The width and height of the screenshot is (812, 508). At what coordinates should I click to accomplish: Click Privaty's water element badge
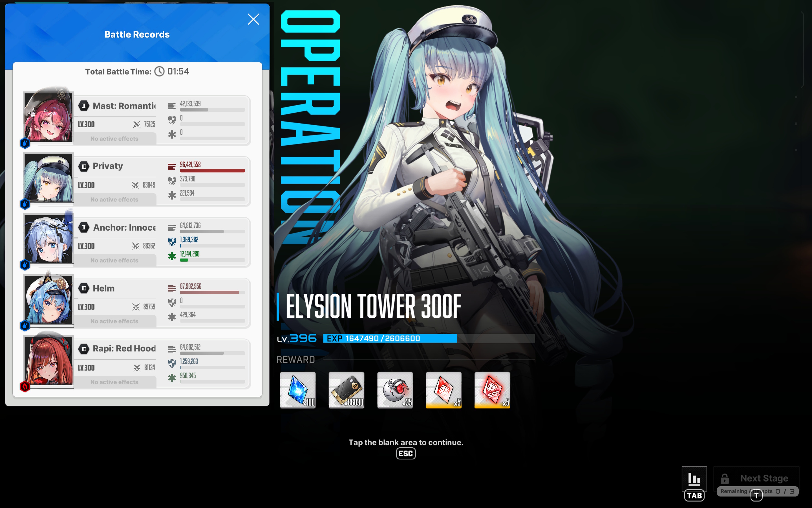tap(25, 204)
